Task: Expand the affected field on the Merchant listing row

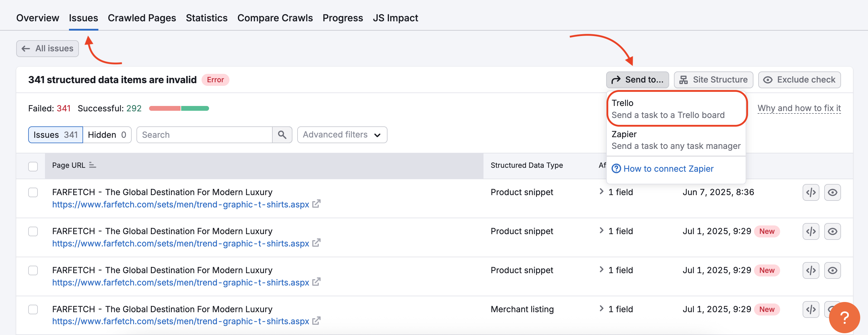Action: click(x=601, y=309)
